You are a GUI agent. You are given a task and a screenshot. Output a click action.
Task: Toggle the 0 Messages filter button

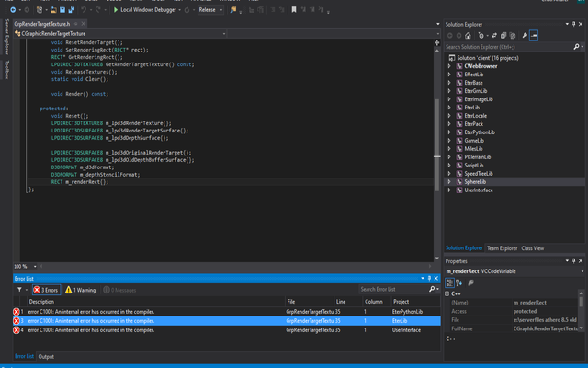119,290
